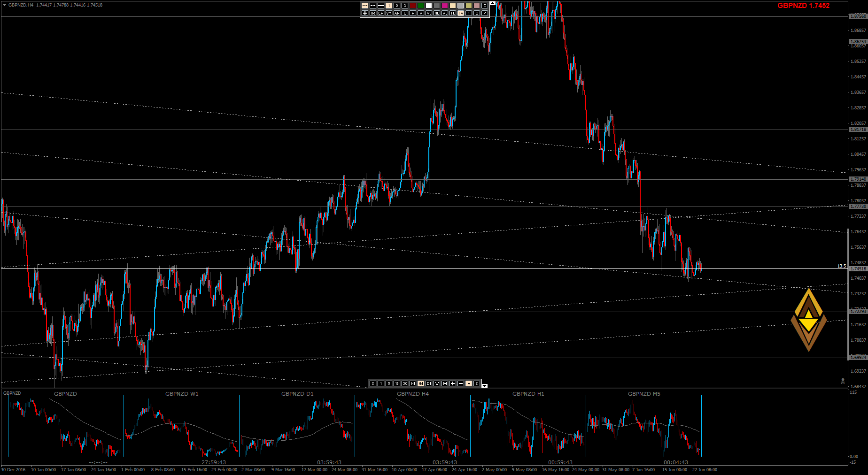Toggle the TA button in drawing toolbar
Image resolution: width=868 pixels, height=475 pixels.
click(x=461, y=13)
